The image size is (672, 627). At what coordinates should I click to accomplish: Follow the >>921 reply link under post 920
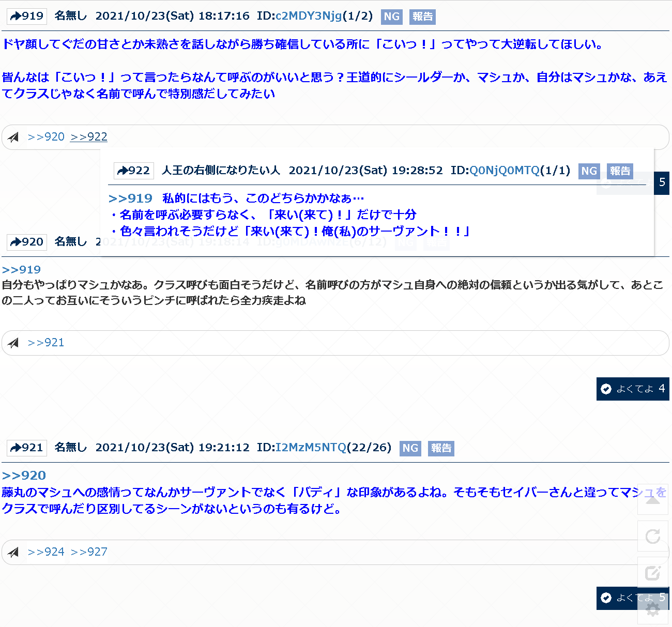(x=46, y=343)
